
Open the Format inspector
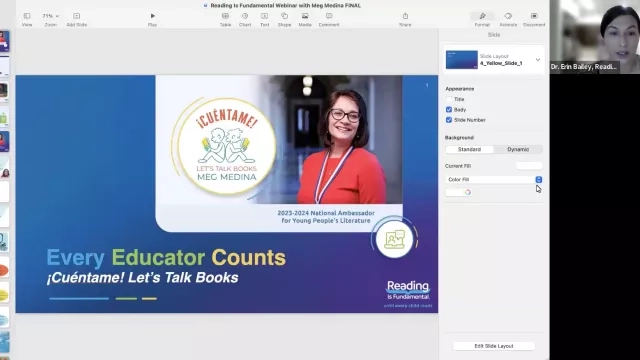[482, 16]
